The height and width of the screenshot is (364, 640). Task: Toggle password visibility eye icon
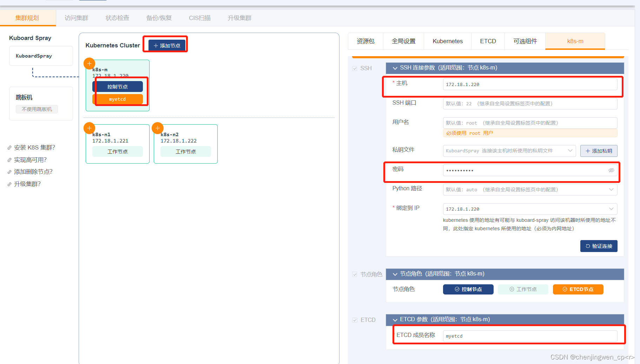tap(611, 170)
